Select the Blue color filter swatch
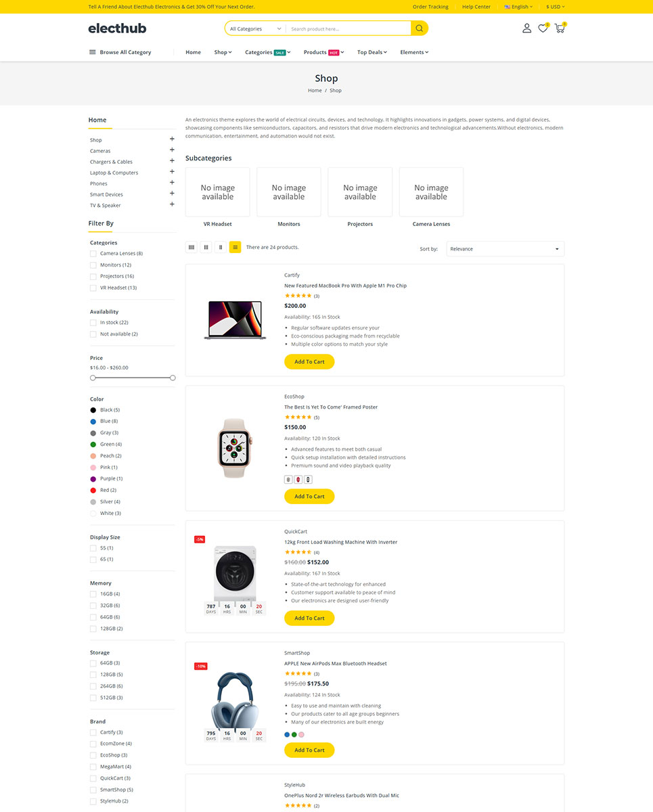Viewport: 653px width, 812px height. point(93,421)
